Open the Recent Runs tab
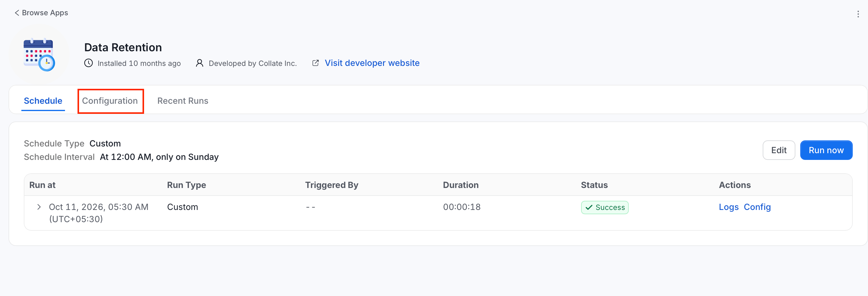Viewport: 868px width, 296px height. [x=183, y=101]
